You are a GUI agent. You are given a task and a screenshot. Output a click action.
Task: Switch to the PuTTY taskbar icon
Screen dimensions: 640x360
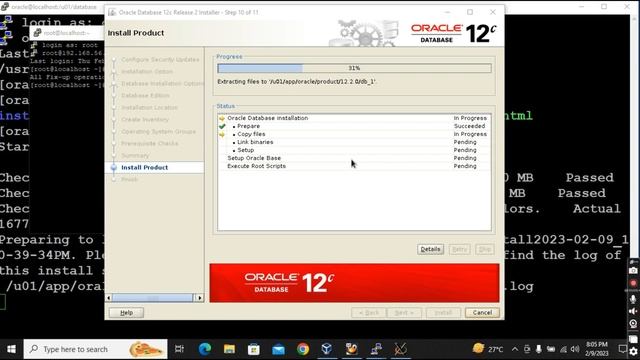click(376, 349)
